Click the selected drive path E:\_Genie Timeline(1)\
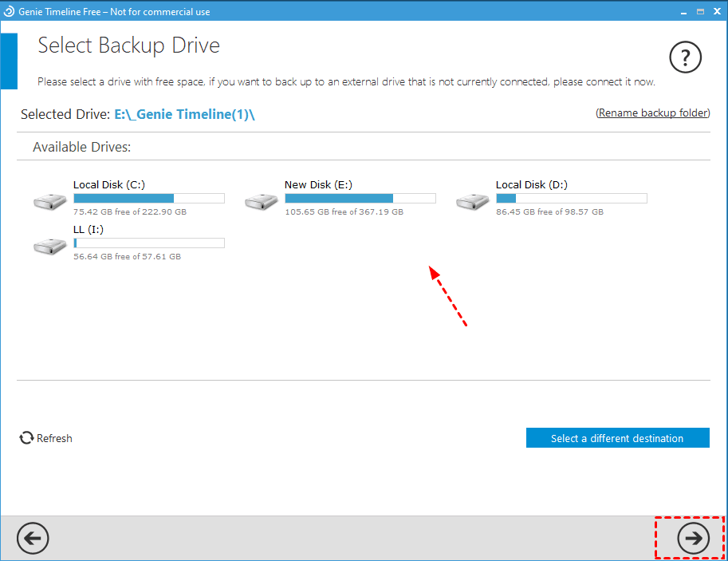The height and width of the screenshot is (561, 728). (x=185, y=115)
